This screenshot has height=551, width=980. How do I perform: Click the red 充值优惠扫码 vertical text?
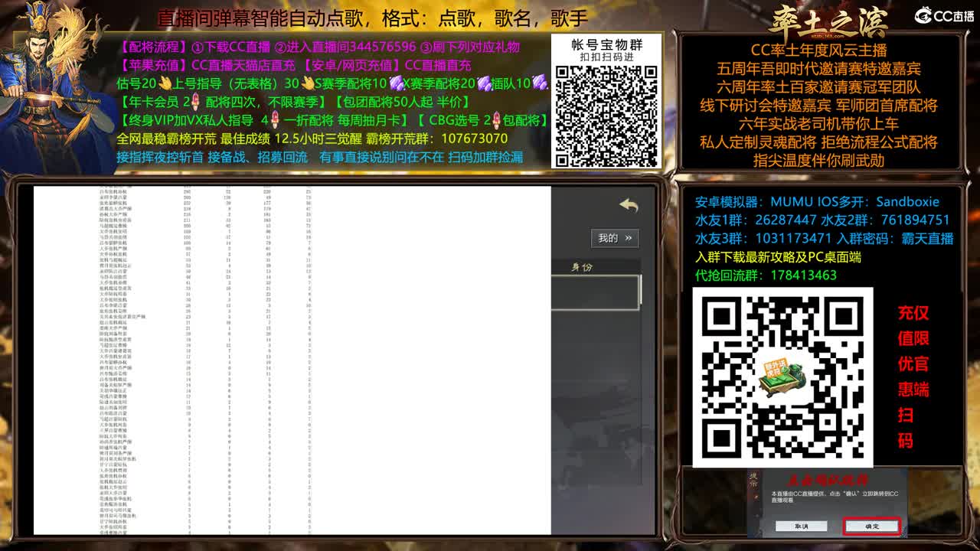click(x=913, y=377)
